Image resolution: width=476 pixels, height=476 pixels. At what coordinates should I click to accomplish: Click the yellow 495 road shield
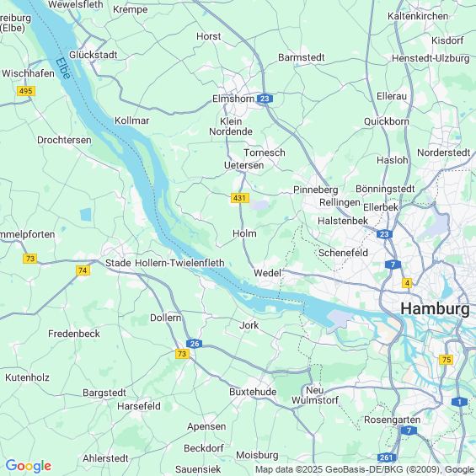coord(26,91)
